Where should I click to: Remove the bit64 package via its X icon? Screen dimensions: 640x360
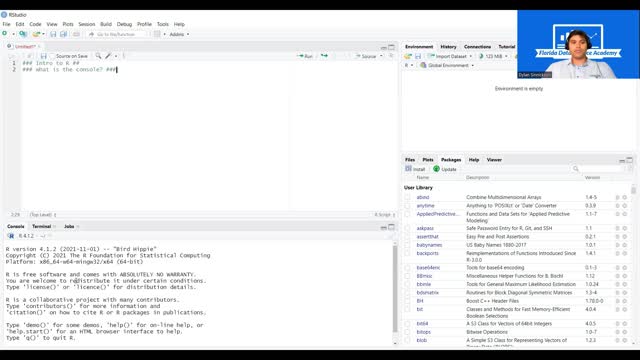tap(624, 324)
